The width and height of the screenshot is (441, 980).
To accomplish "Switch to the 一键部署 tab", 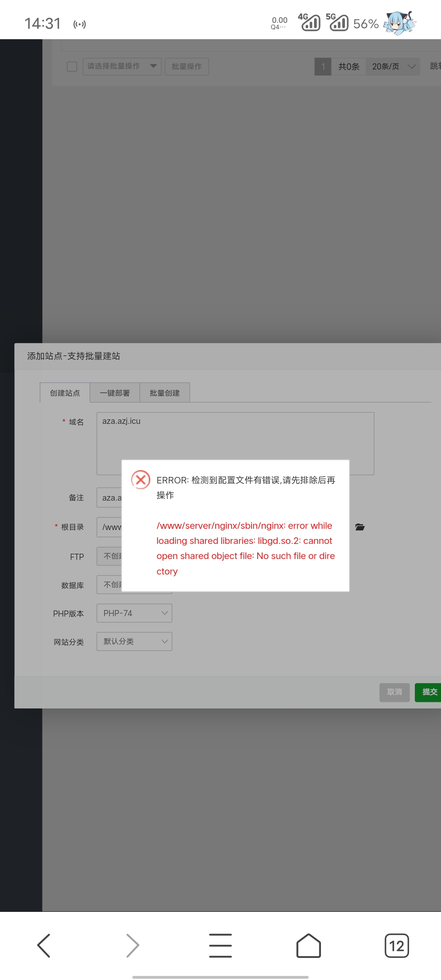I will tap(115, 393).
